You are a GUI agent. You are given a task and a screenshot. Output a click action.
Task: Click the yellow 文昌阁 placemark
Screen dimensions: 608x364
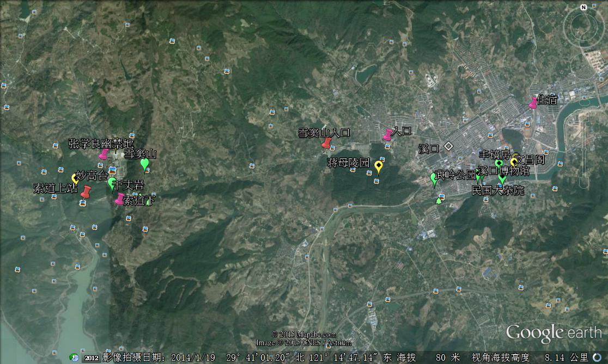coord(514,162)
